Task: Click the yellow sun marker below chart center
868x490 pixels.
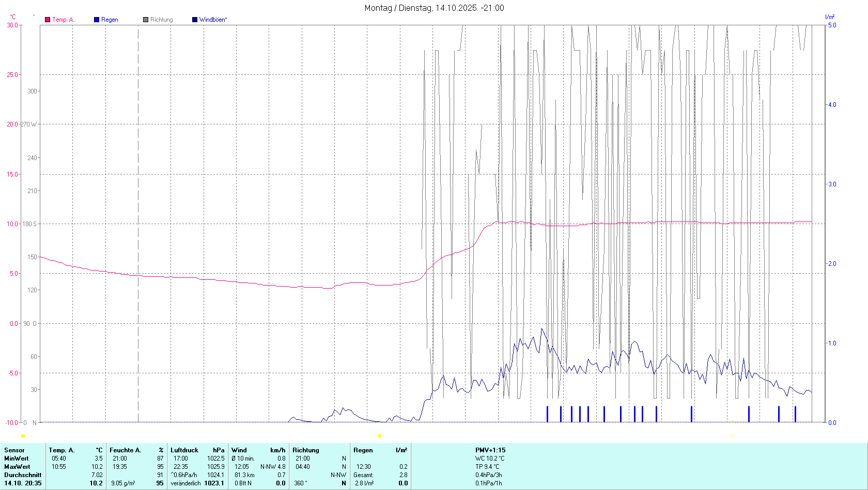Action: pyautogui.click(x=379, y=436)
